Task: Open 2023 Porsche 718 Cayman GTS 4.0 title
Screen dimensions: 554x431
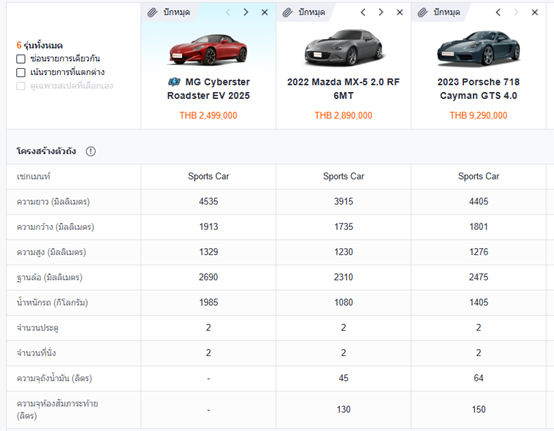Action: 478,89
